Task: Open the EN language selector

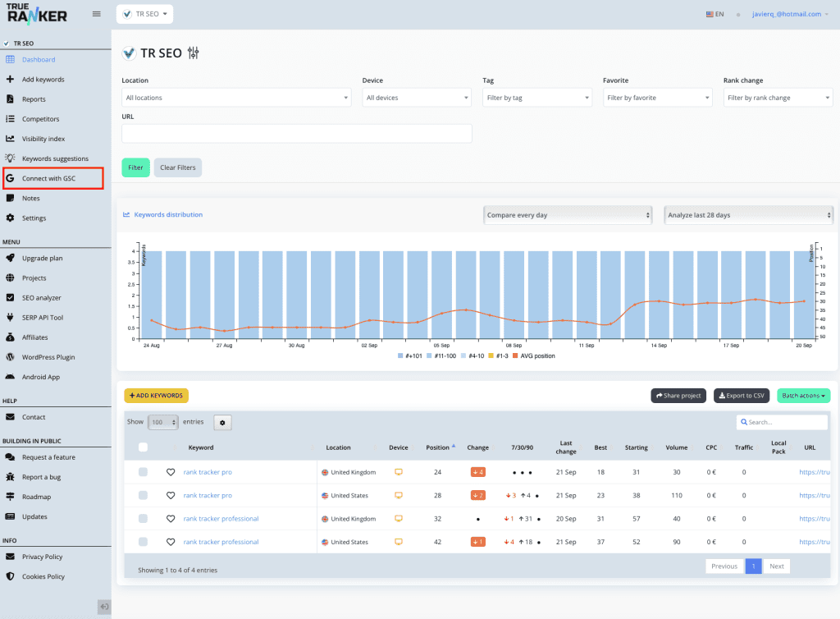Action: 715,15
